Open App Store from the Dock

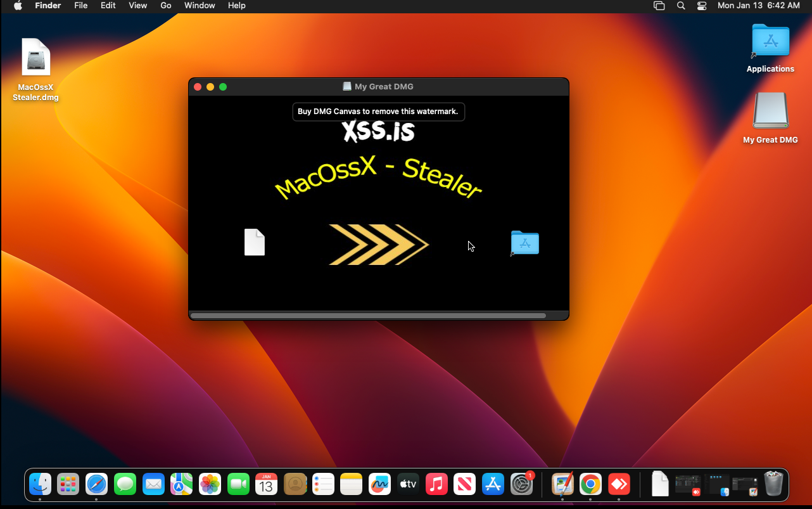[x=493, y=485]
